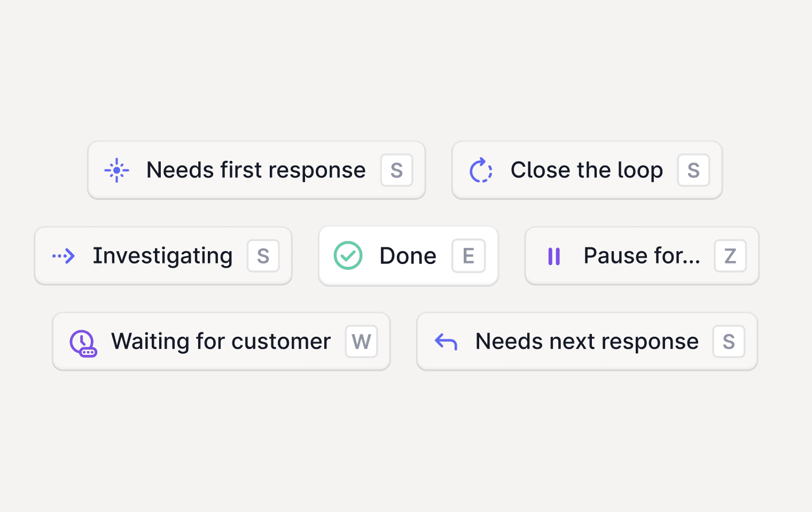The height and width of the screenshot is (512, 812).
Task: Select the Close the loop status
Action: (586, 170)
